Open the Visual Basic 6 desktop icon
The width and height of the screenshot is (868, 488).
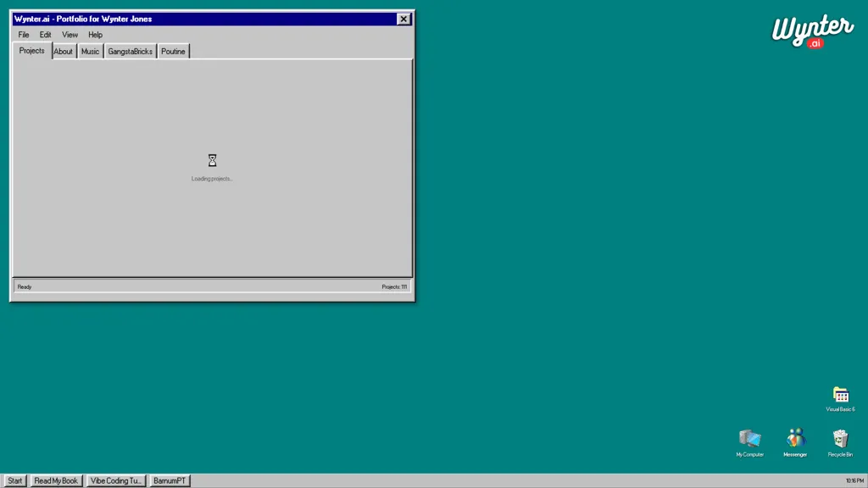840,396
